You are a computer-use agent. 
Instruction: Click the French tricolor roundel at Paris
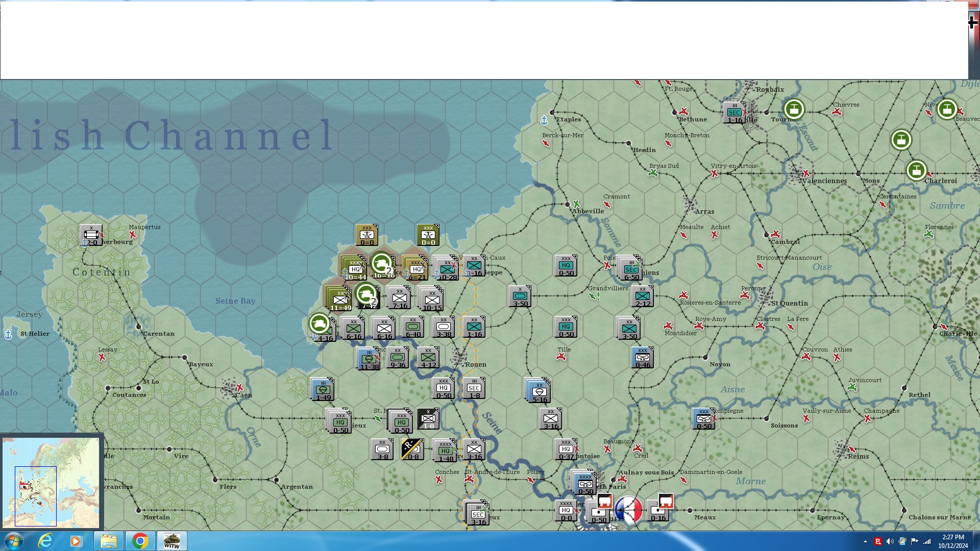[630, 508]
